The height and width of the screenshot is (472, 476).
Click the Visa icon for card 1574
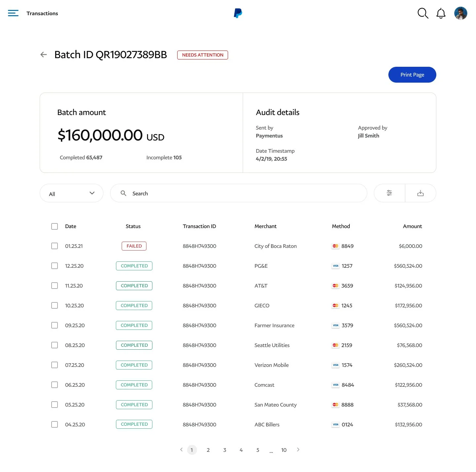click(336, 365)
